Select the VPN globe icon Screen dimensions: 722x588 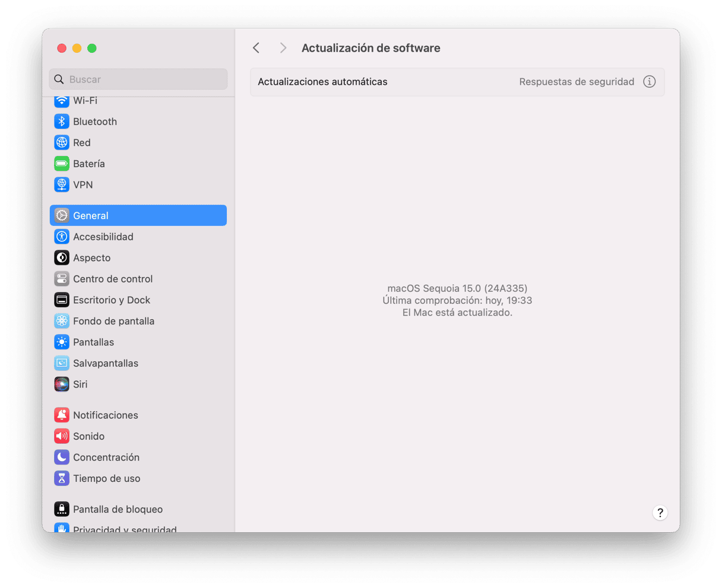[62, 185]
